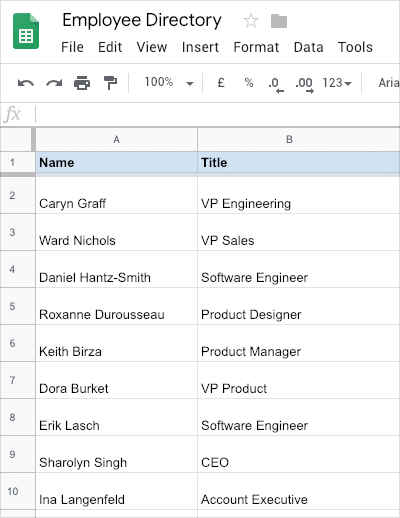This screenshot has height=518, width=400.
Task: Click the Employee Directory document title
Action: [x=142, y=21]
